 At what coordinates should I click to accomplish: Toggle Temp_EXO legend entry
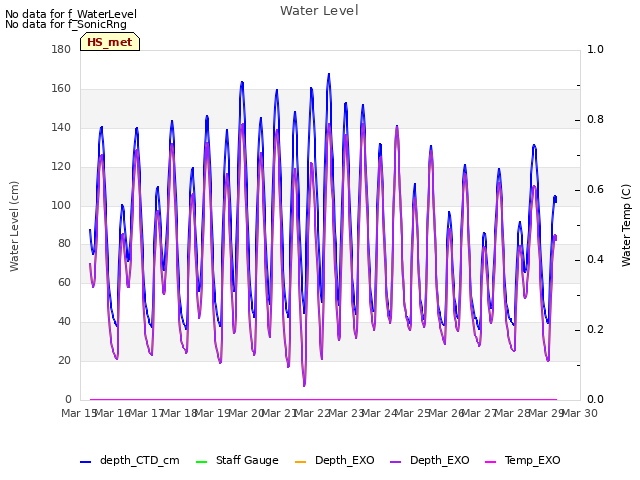[x=522, y=460]
